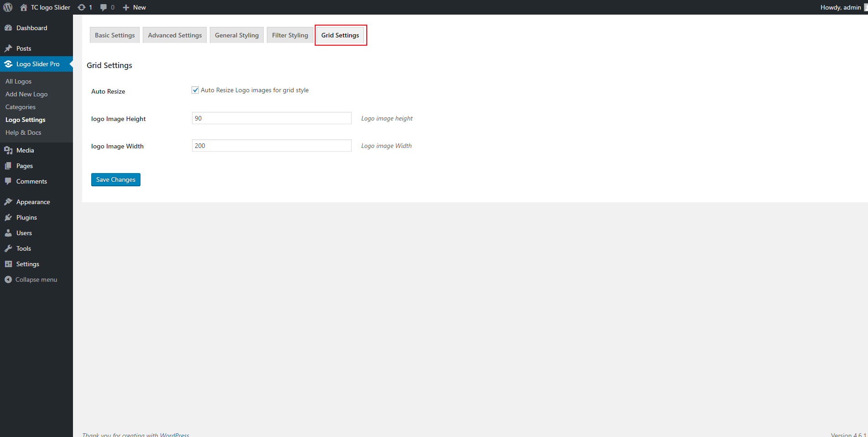Select the Grid Settings tab
The image size is (868, 437).
pyautogui.click(x=340, y=35)
